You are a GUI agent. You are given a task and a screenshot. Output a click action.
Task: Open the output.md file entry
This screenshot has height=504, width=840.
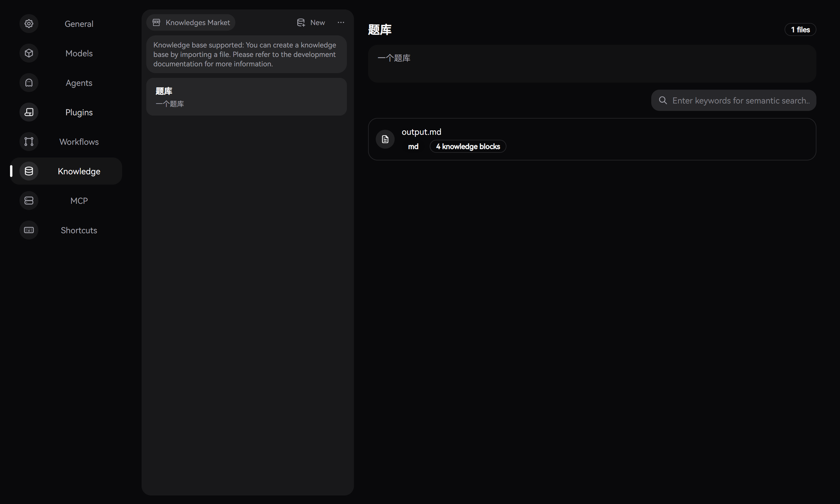pyautogui.click(x=592, y=139)
